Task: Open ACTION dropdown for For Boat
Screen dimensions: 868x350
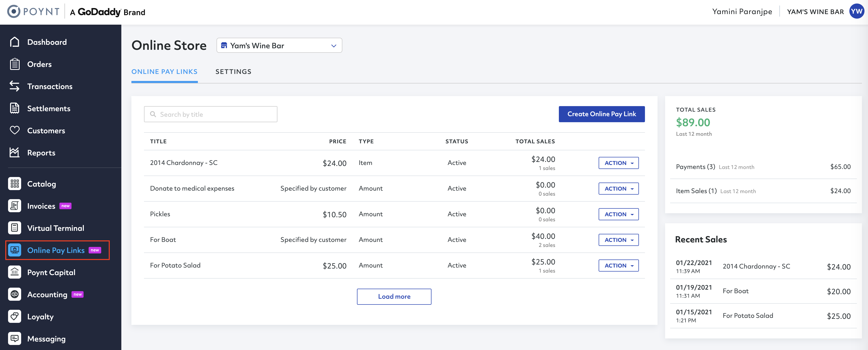Action: 618,240
